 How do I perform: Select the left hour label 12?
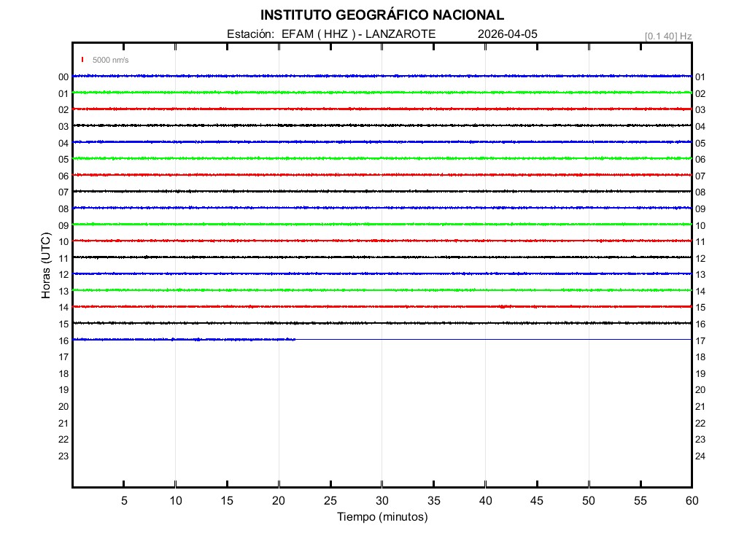pyautogui.click(x=63, y=275)
